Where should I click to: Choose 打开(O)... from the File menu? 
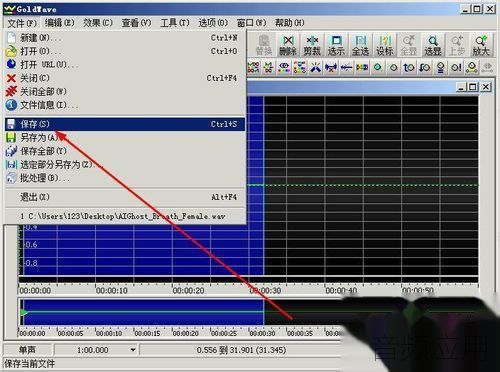click(x=125, y=51)
